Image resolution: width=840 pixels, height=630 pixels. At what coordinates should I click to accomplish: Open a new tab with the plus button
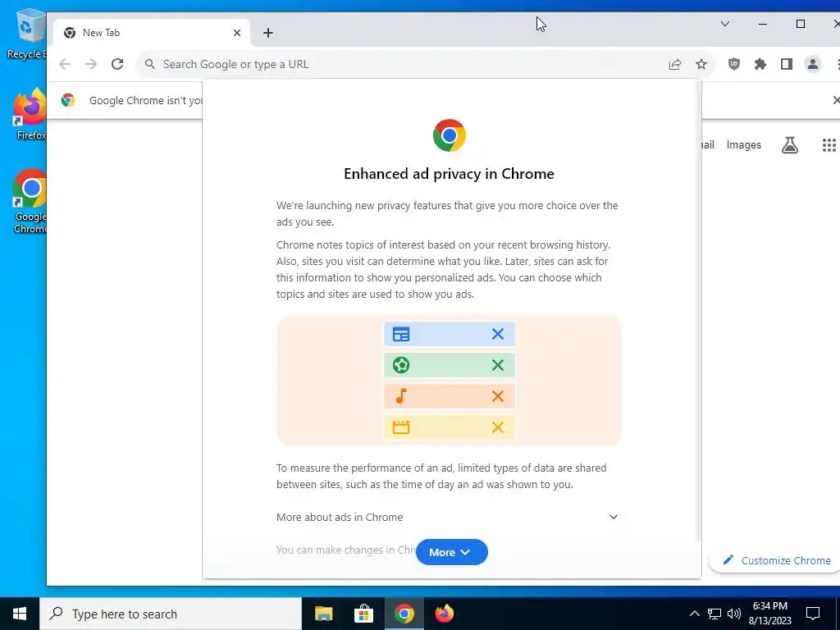point(268,33)
